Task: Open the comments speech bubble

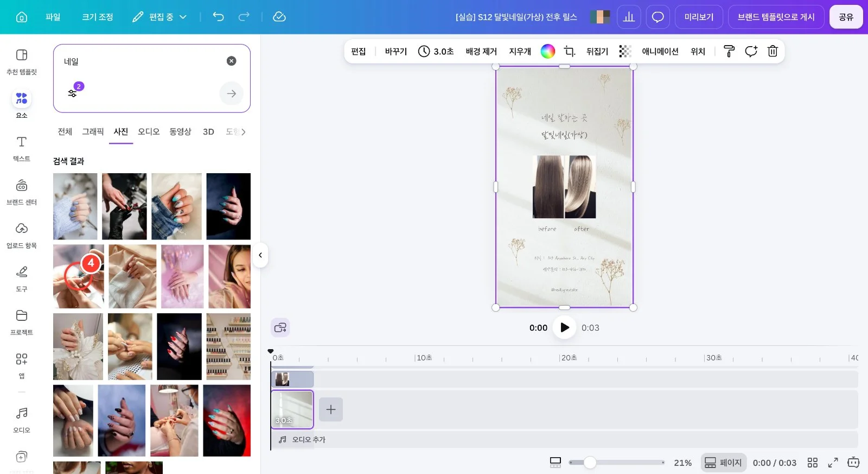Action: coord(658,17)
